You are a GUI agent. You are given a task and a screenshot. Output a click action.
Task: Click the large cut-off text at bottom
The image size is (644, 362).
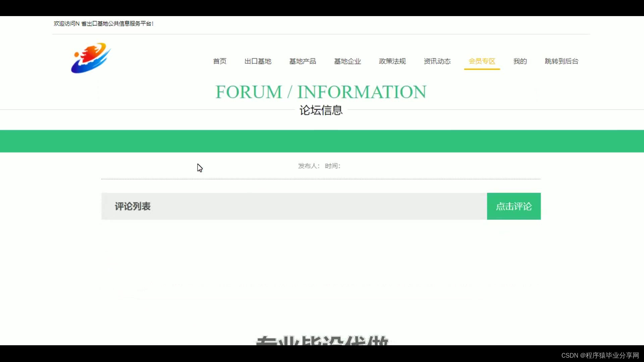(322, 340)
